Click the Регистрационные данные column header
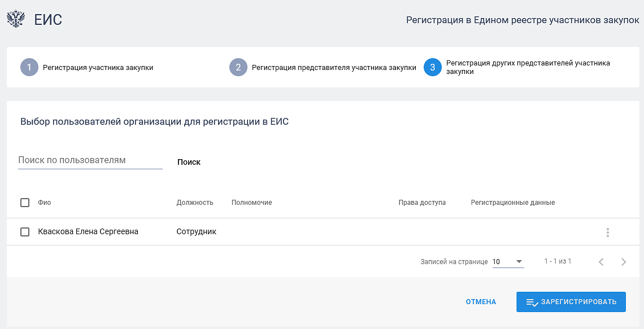644x329 pixels. pyautogui.click(x=513, y=203)
